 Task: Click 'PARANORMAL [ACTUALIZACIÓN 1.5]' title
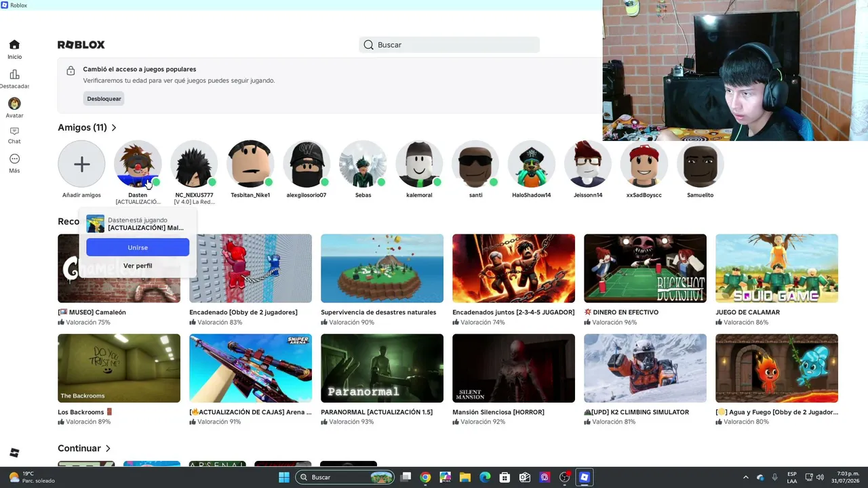(x=376, y=412)
